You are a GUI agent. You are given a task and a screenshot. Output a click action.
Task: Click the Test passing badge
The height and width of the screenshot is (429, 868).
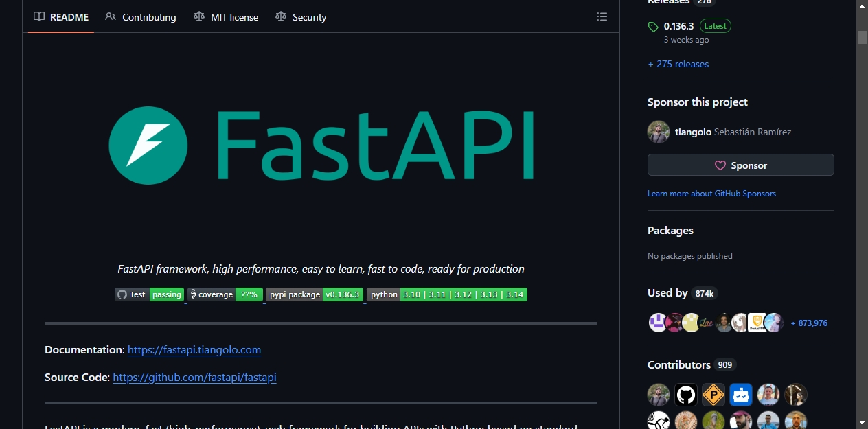point(149,294)
